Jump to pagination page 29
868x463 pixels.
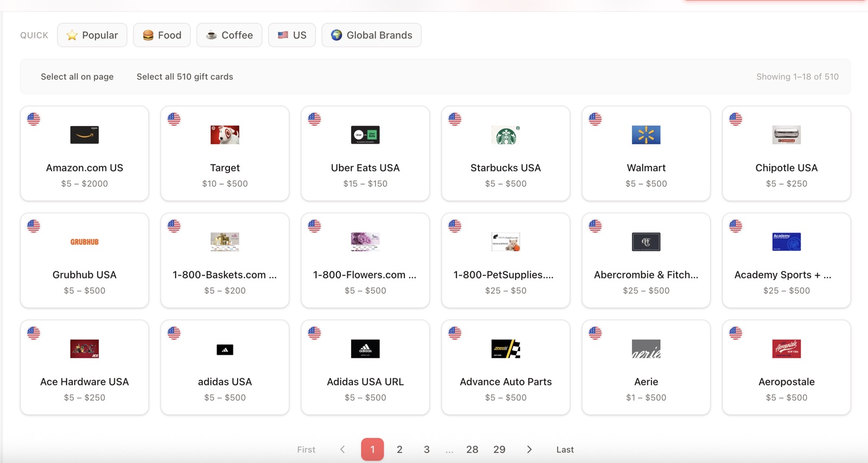[500, 449]
